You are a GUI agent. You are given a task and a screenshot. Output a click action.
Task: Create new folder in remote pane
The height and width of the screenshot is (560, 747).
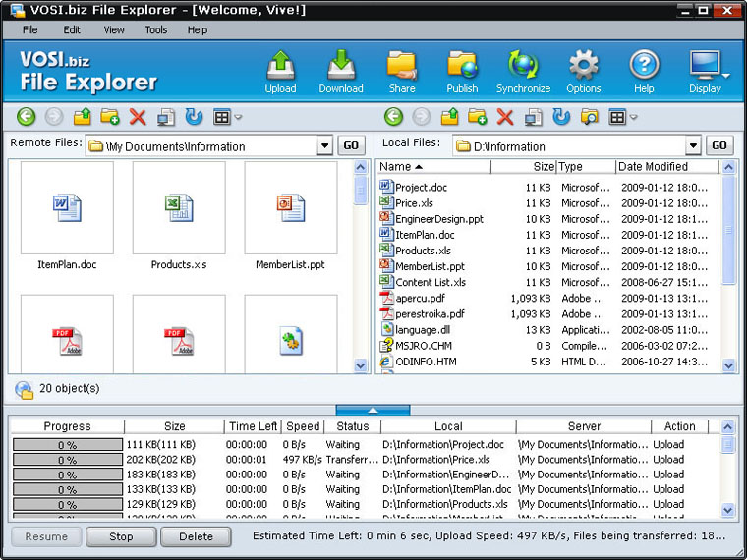tap(109, 117)
